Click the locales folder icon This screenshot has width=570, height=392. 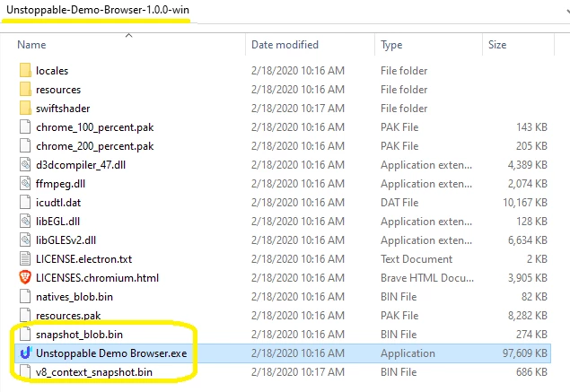pos(25,70)
